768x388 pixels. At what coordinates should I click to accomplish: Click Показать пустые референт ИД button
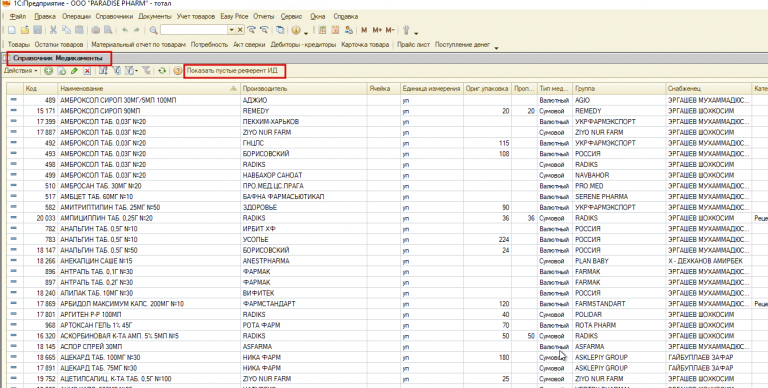click(x=232, y=71)
